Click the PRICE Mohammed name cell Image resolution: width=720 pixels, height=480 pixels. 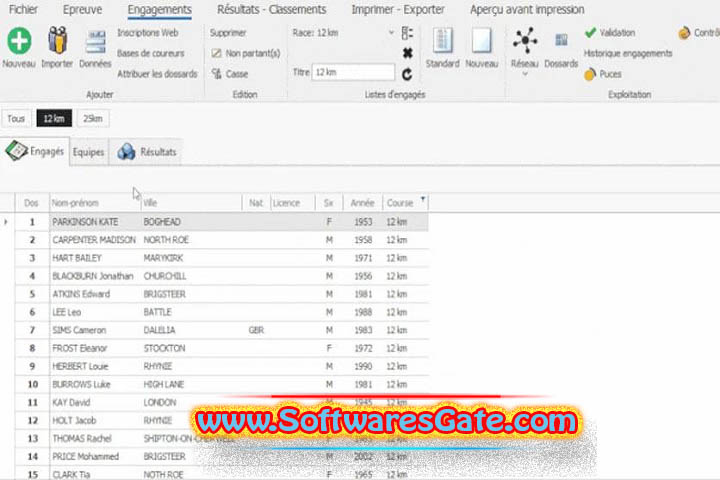pos(95,457)
